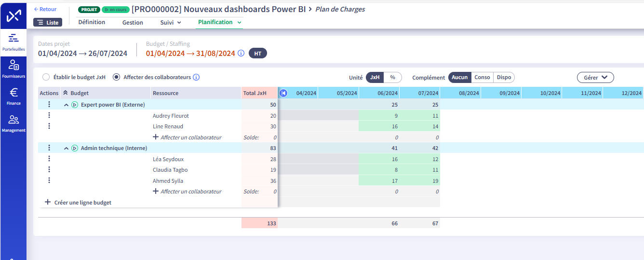Viewport: 644px width, 260px height.
Task: Click play icon next to Expert power BI
Action: 75,105
